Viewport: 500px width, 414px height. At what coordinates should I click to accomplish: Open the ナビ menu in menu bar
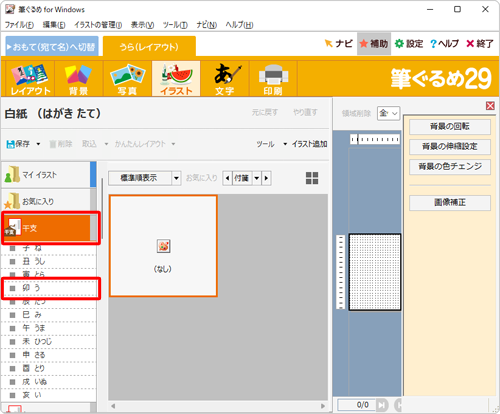207,25
